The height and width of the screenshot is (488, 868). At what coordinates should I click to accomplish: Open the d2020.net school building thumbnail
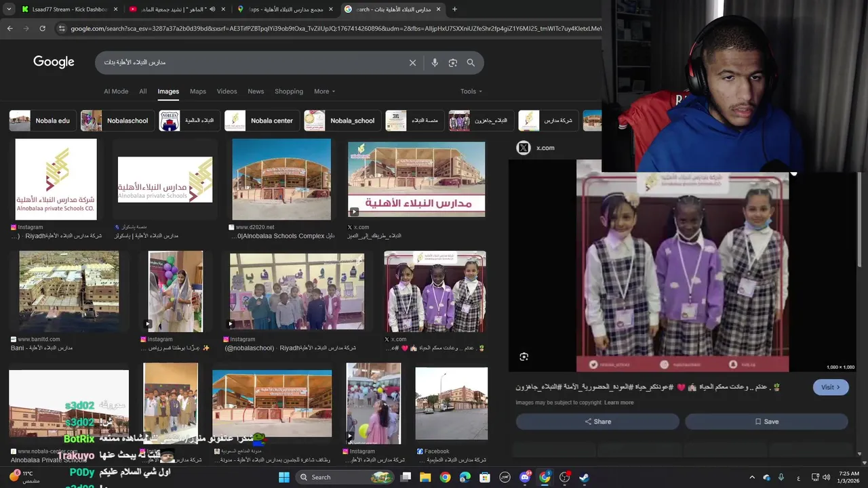click(281, 180)
